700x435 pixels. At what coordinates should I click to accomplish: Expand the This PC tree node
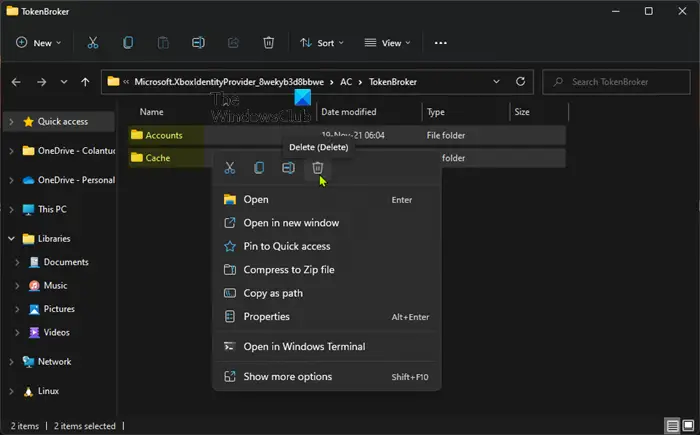pyautogui.click(x=11, y=209)
